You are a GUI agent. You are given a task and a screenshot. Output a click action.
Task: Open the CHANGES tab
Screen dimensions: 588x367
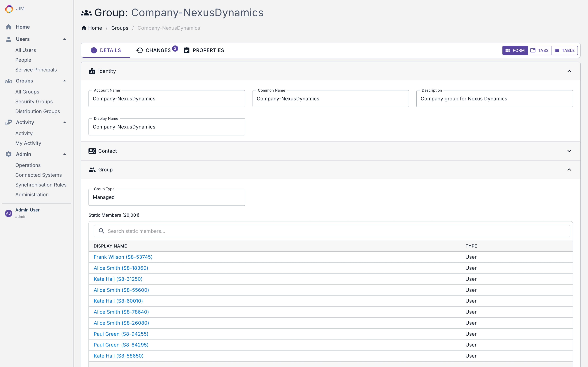coord(154,50)
